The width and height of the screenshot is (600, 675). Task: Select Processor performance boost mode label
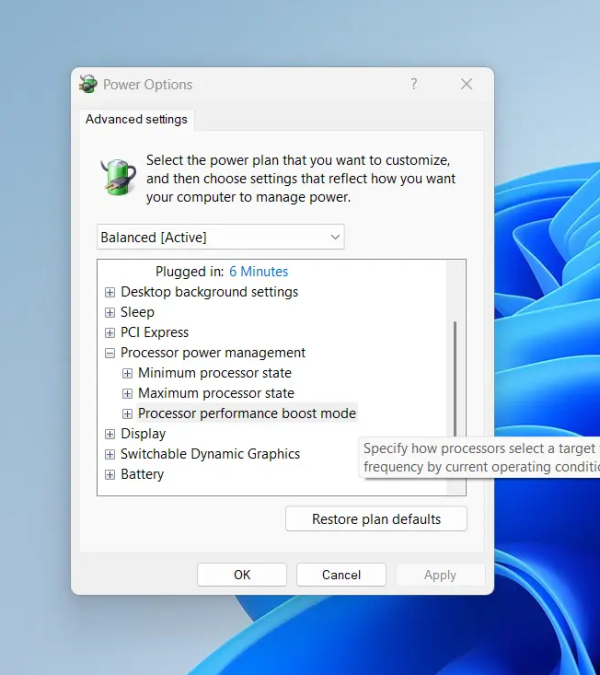[x=247, y=413]
